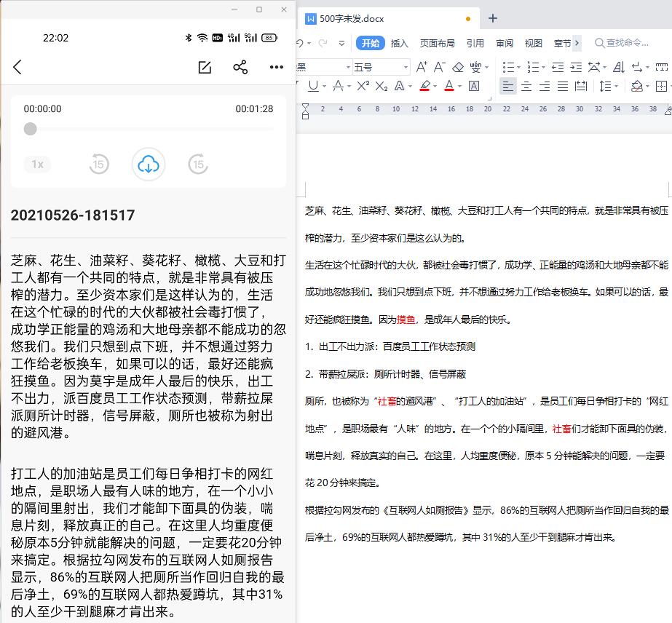Toggle center paragraph alignment
Screen dimensions: 672x623
coord(525,87)
